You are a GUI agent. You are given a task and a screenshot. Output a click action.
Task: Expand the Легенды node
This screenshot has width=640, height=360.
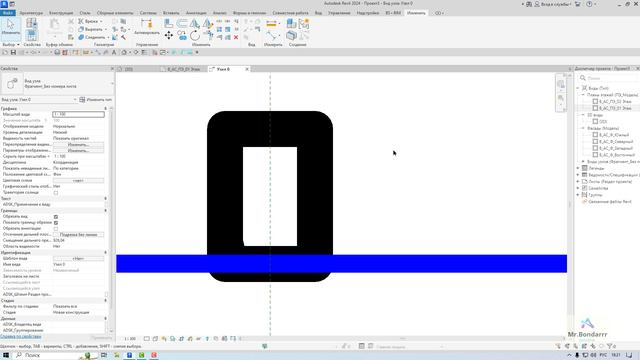pos(578,168)
